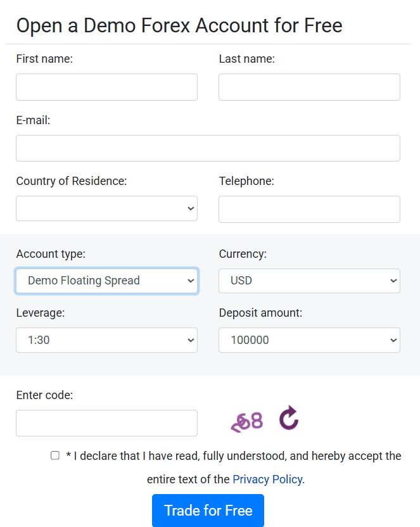Viewport: 420px width, 527px height.
Task: Click the Telephone input field
Action: pos(309,209)
